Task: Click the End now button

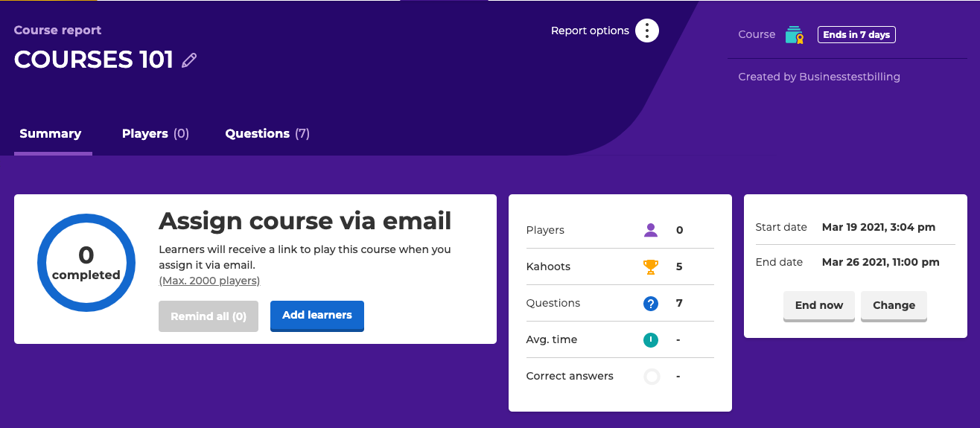Action: click(819, 306)
